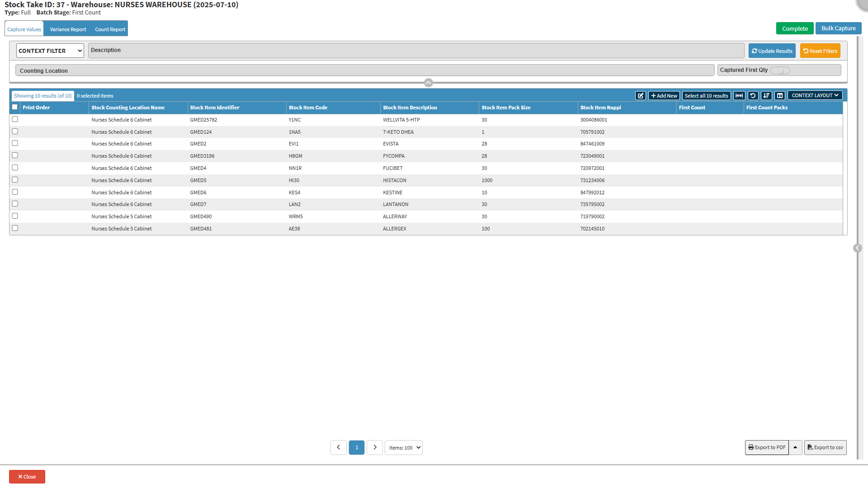868x488 pixels.
Task: Check the box for the WELLVITA 5-HTP row
Action: [15, 119]
